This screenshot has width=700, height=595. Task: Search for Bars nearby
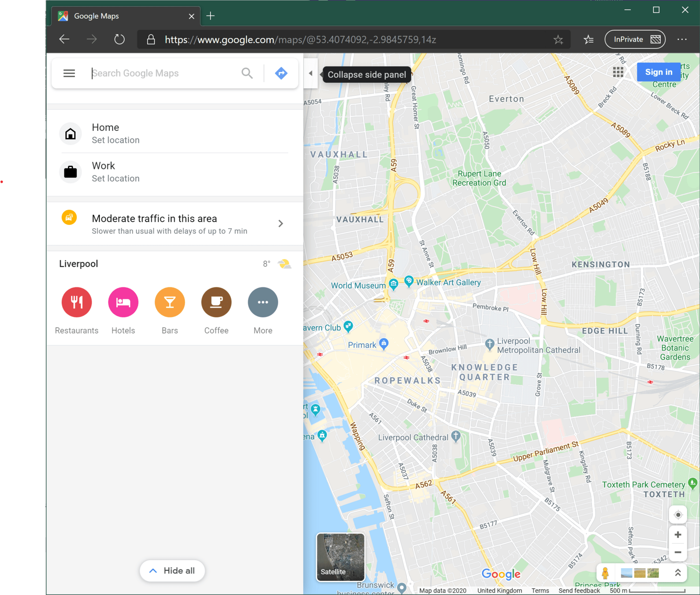pos(170,311)
